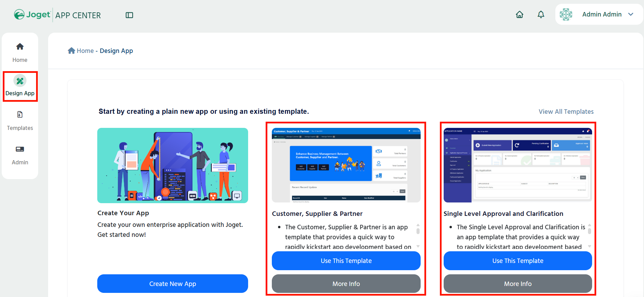Use the Single Level Approval and Clarification template
Viewport: 644px width, 297px height.
point(518,261)
